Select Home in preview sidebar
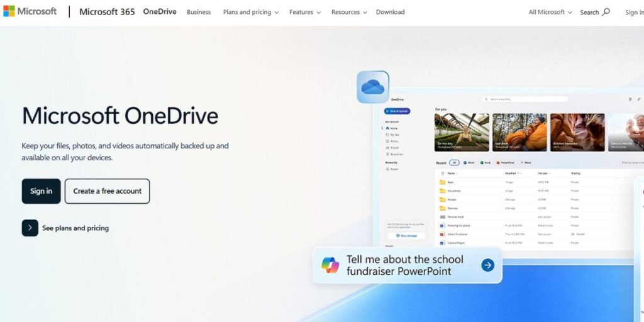The image size is (644, 322). (x=392, y=128)
